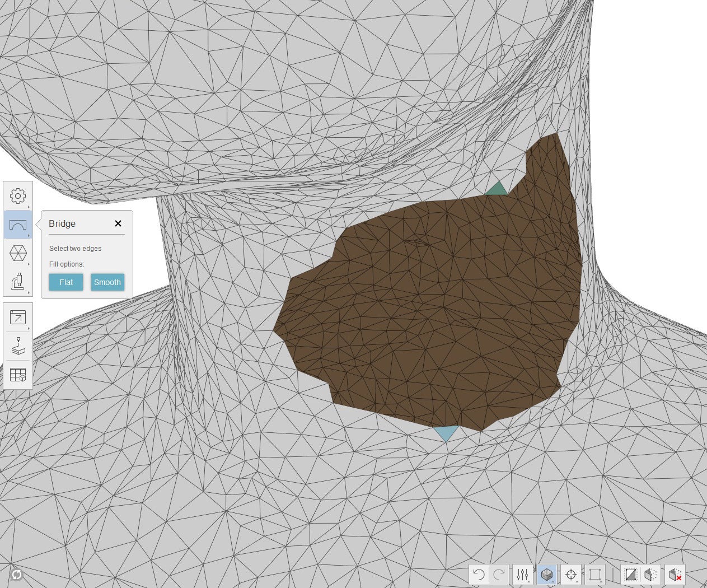Click the redo arrow button
Viewport: 707px width, 588px height.
click(x=499, y=575)
